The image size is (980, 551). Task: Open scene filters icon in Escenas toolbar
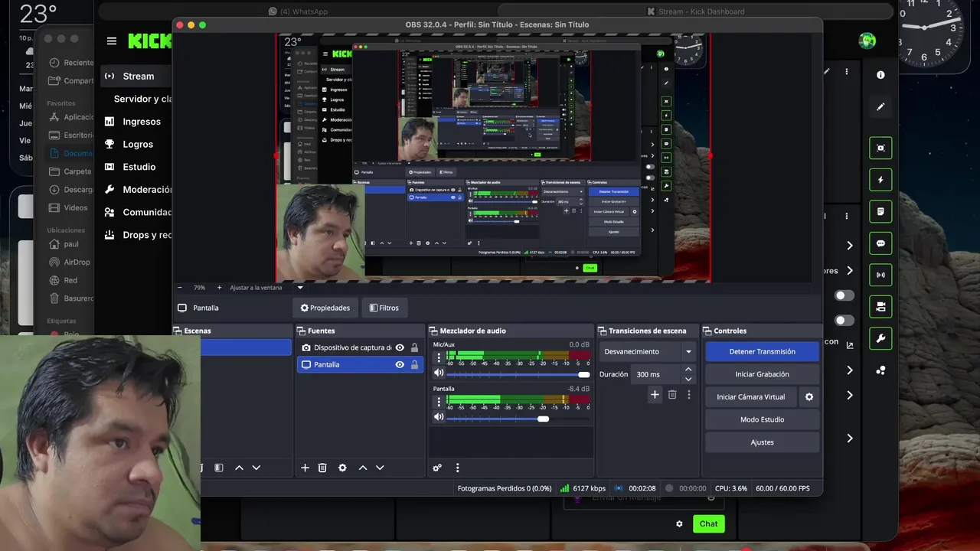tap(219, 468)
